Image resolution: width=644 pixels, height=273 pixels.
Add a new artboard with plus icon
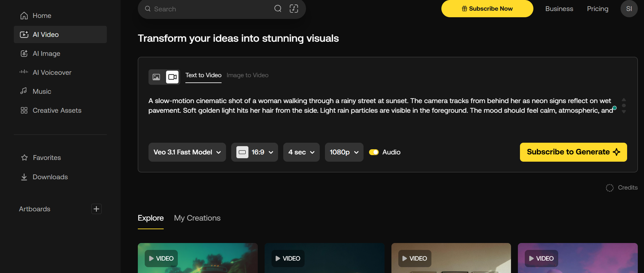[x=96, y=209]
